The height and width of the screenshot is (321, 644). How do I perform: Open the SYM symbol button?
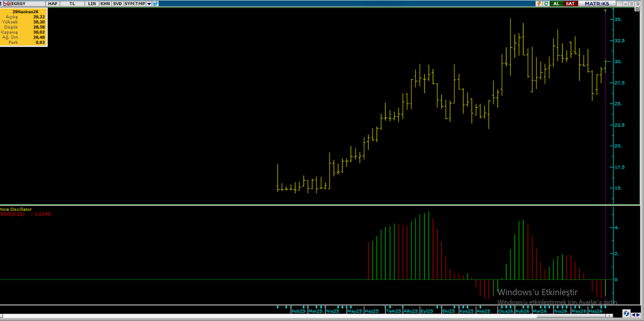tap(129, 3)
